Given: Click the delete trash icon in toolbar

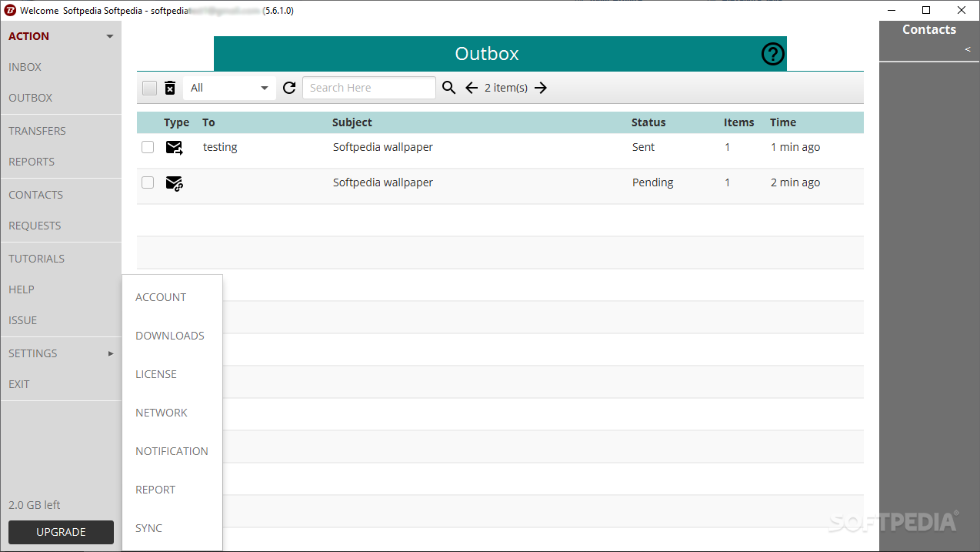Looking at the screenshot, I should 170,88.
